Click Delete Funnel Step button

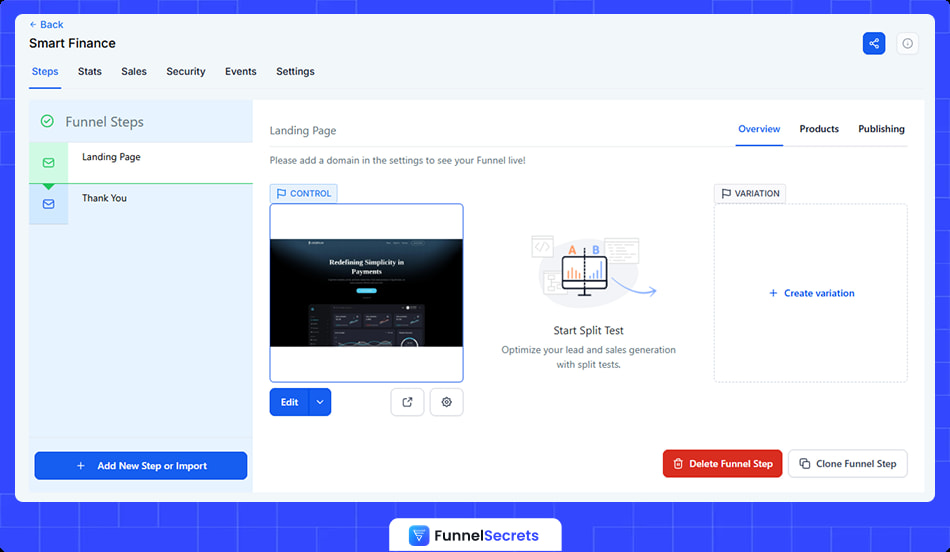pyautogui.click(x=722, y=464)
